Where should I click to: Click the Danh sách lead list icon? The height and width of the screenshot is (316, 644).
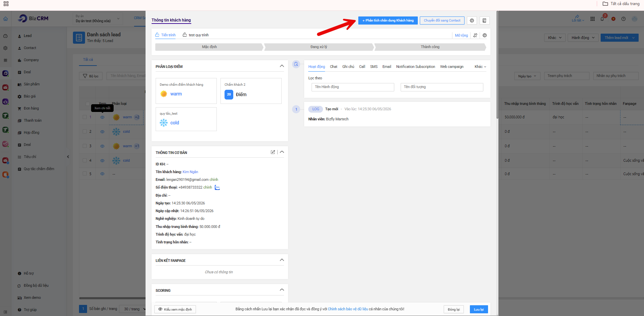[79, 38]
